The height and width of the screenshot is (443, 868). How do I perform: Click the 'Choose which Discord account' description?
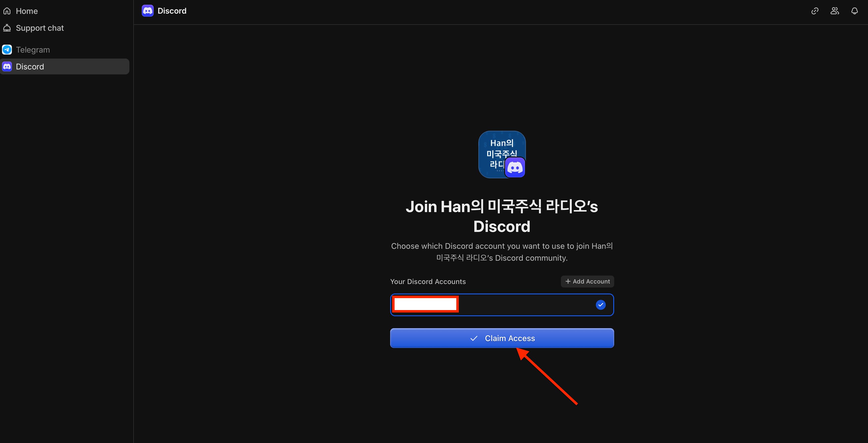tap(502, 252)
